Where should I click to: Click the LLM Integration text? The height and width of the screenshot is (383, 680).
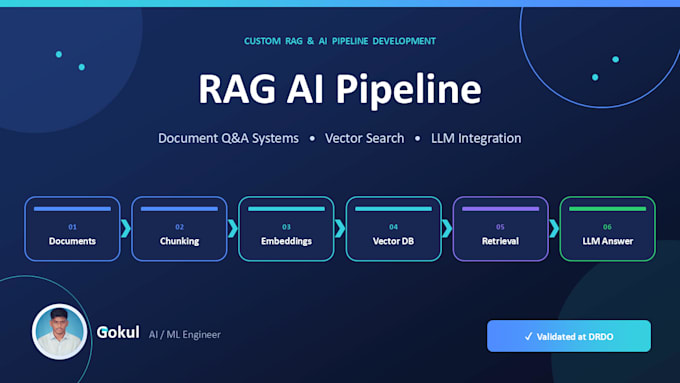click(x=476, y=138)
